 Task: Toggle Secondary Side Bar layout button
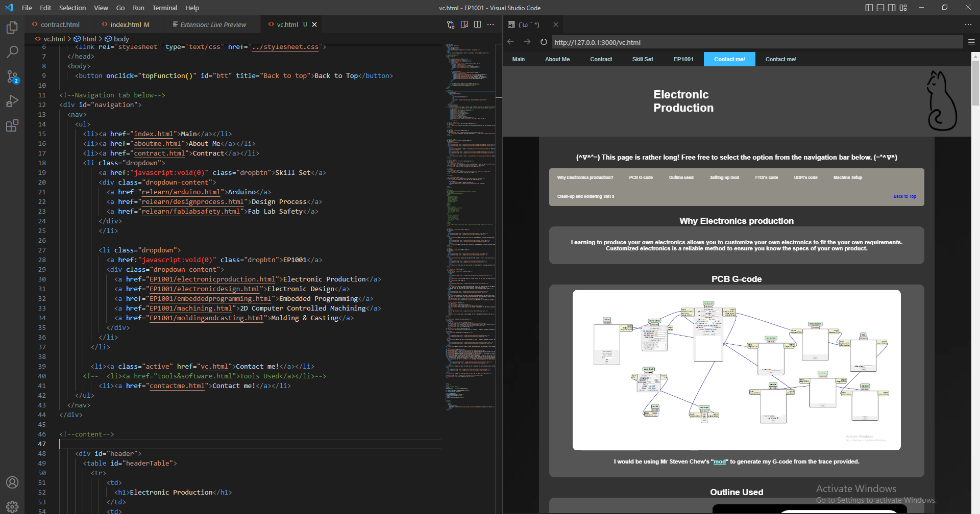[x=892, y=8]
